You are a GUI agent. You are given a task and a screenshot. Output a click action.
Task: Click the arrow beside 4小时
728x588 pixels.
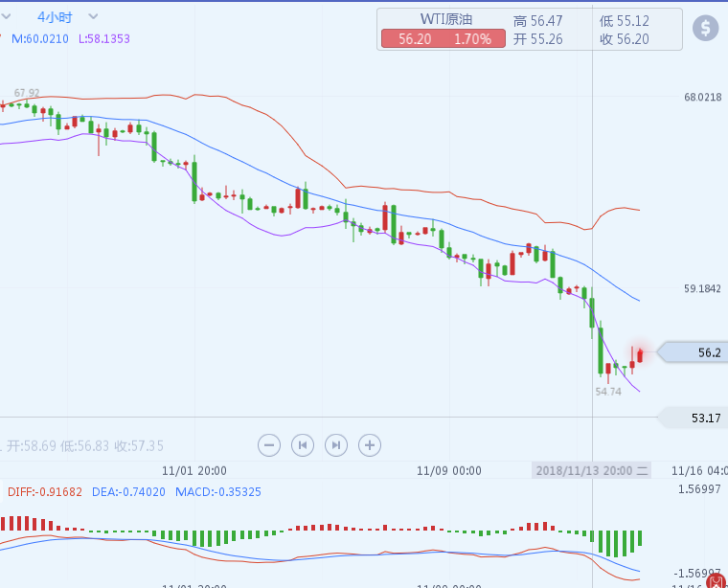click(92, 16)
